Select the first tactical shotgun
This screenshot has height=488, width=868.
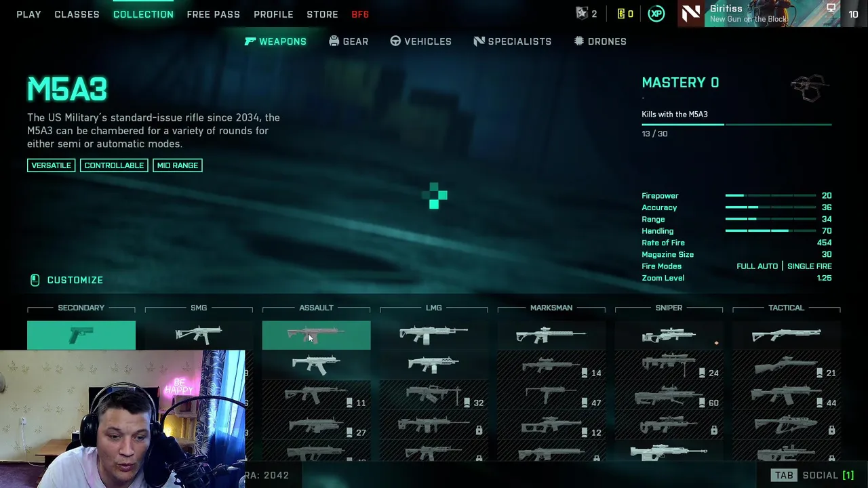pos(786,335)
